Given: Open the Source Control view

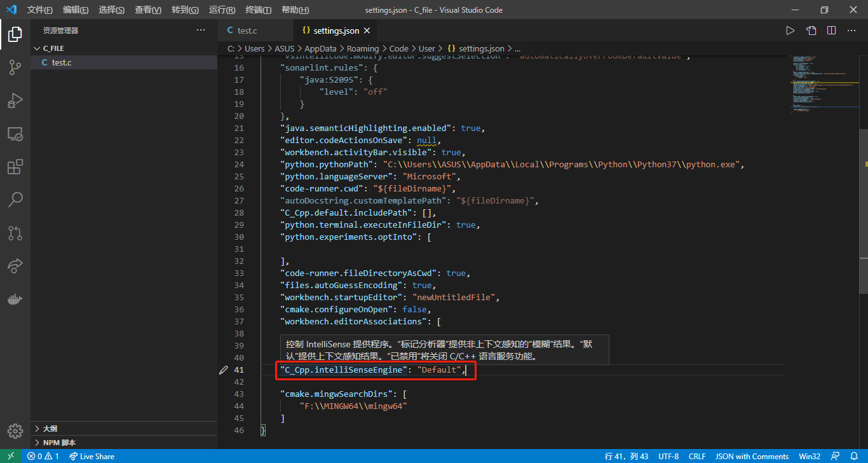Looking at the screenshot, I should point(15,67).
